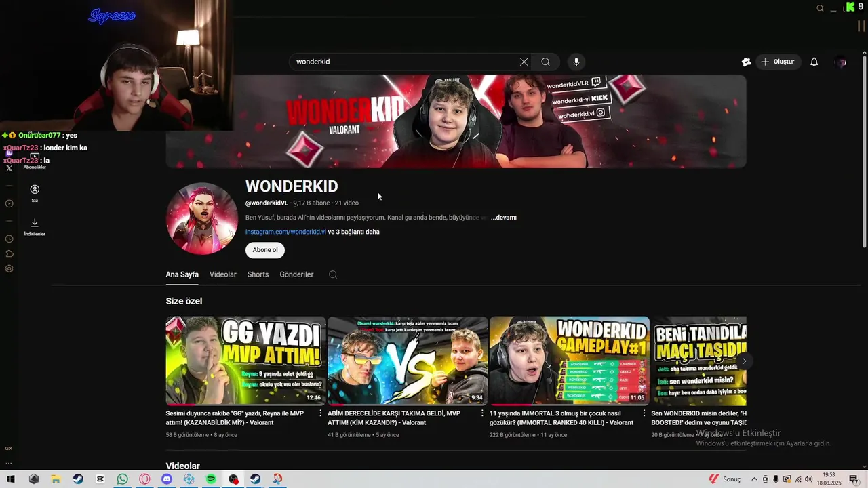Open options menu for 'ABİM DERECELİDE' video
The width and height of the screenshot is (868, 488).
(482, 413)
